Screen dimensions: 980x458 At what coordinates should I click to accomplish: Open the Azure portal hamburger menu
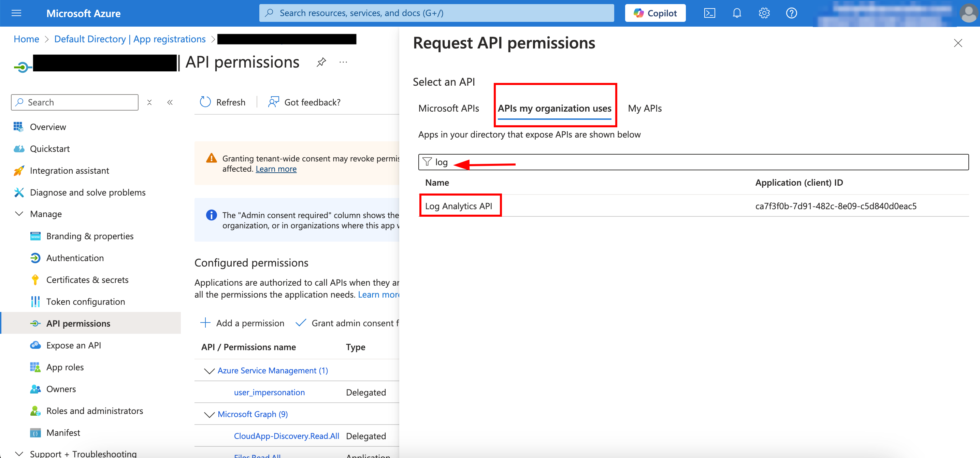[16, 13]
